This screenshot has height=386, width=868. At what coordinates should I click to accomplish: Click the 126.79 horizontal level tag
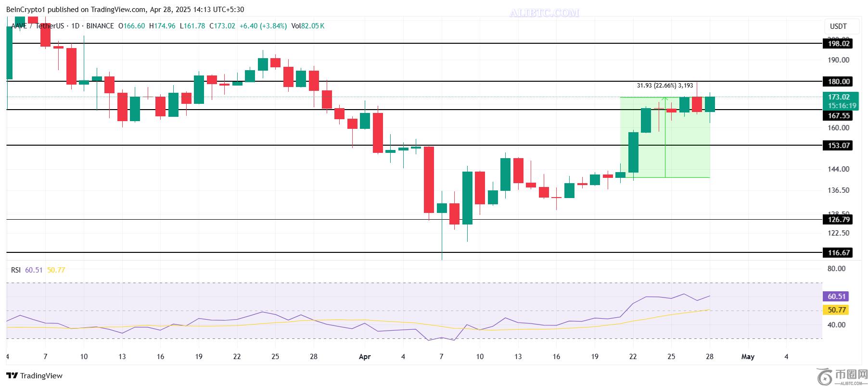[x=838, y=220]
